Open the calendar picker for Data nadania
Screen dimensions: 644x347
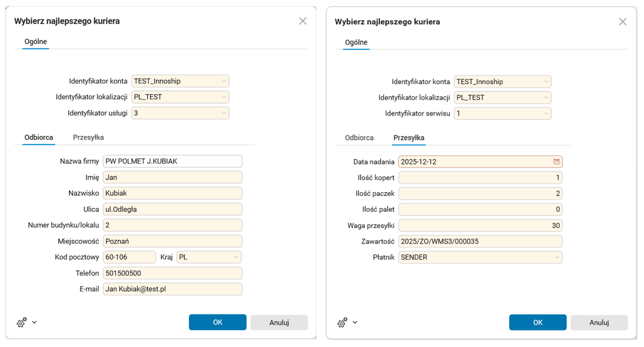556,162
